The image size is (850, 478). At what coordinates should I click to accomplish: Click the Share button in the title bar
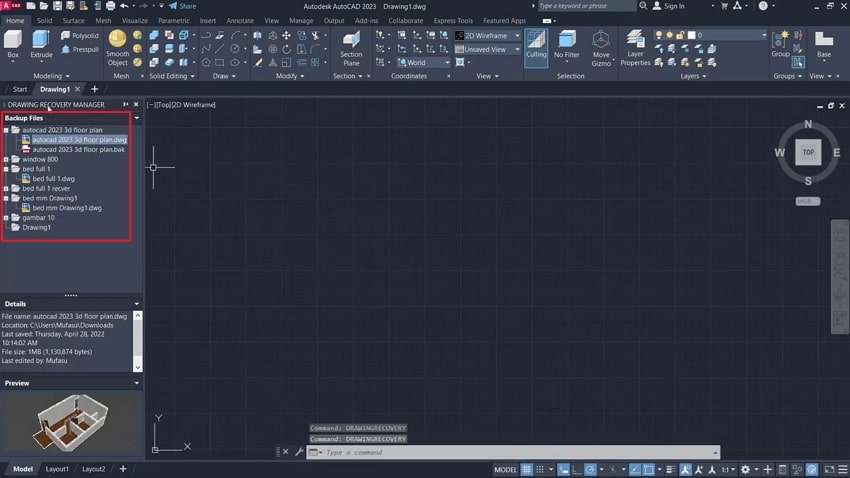[x=182, y=6]
